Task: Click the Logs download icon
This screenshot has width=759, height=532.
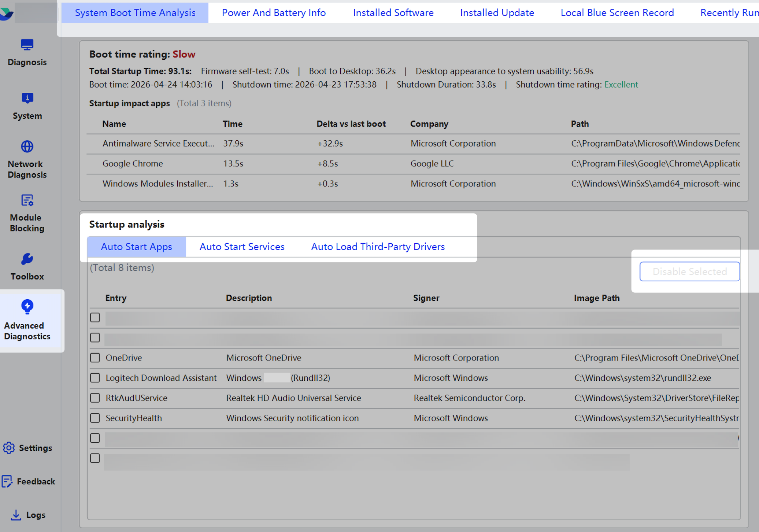Action: pyautogui.click(x=16, y=515)
